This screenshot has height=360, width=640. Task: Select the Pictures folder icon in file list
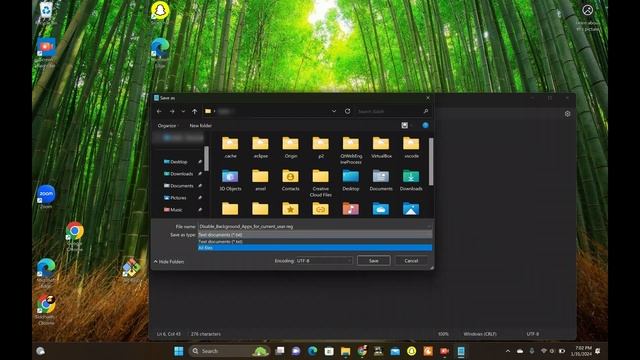click(411, 209)
